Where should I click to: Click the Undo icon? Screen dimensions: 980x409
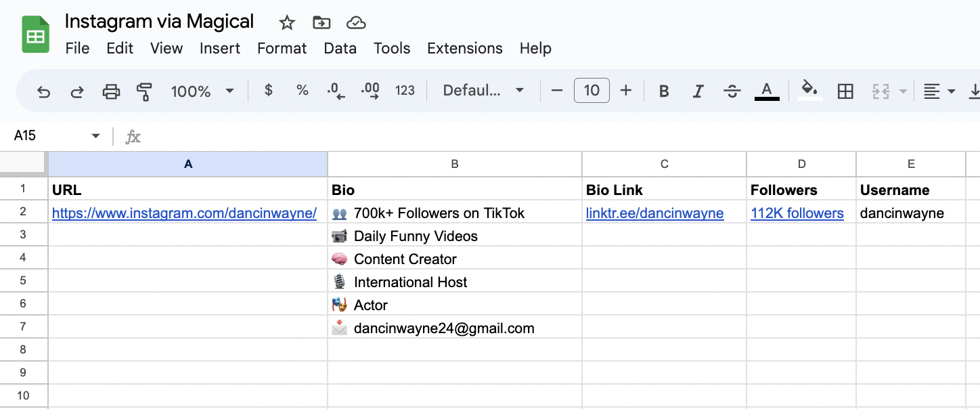(43, 90)
